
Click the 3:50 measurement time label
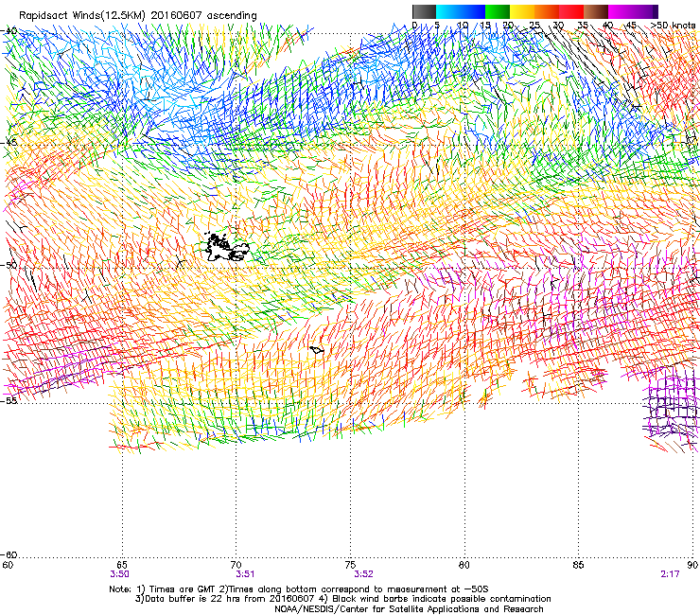click(x=119, y=574)
